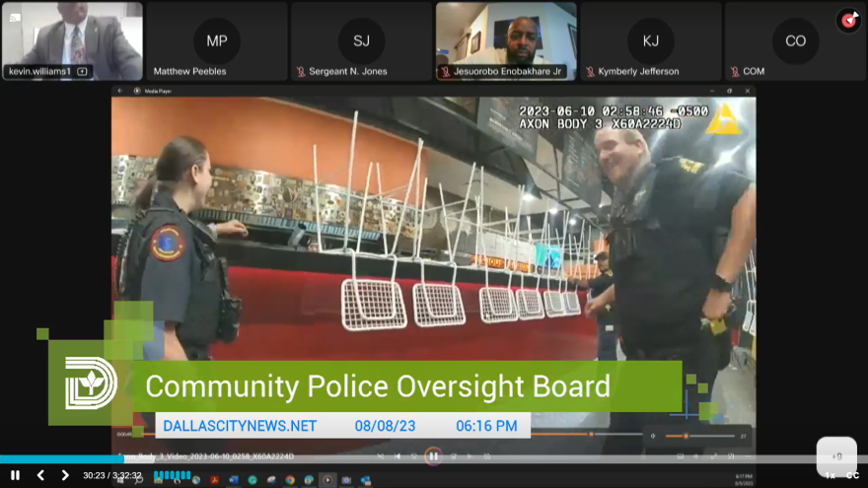Click Media Player app icon in title bar
Viewport: 868px width, 488px height.
pos(137,91)
